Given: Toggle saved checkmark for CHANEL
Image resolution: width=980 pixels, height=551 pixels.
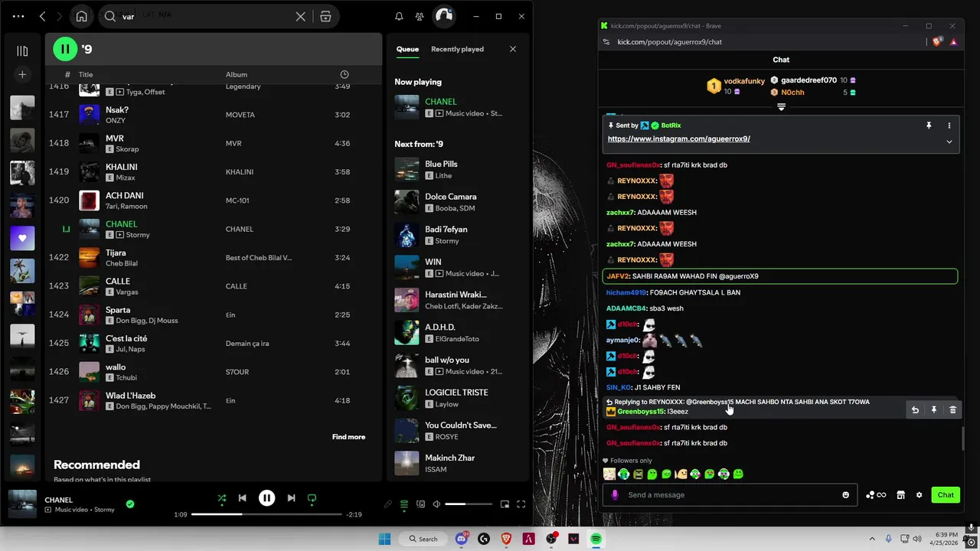Looking at the screenshot, I should coord(130,504).
